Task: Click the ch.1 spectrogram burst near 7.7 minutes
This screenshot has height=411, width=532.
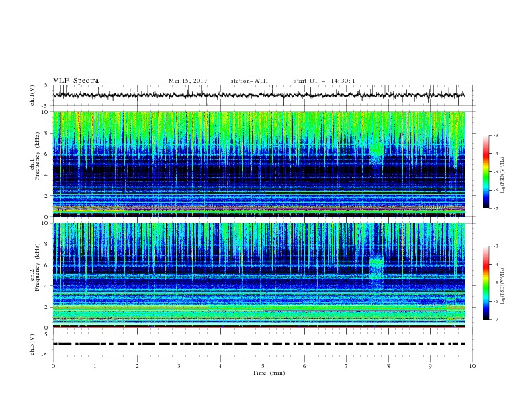Action: pos(377,152)
